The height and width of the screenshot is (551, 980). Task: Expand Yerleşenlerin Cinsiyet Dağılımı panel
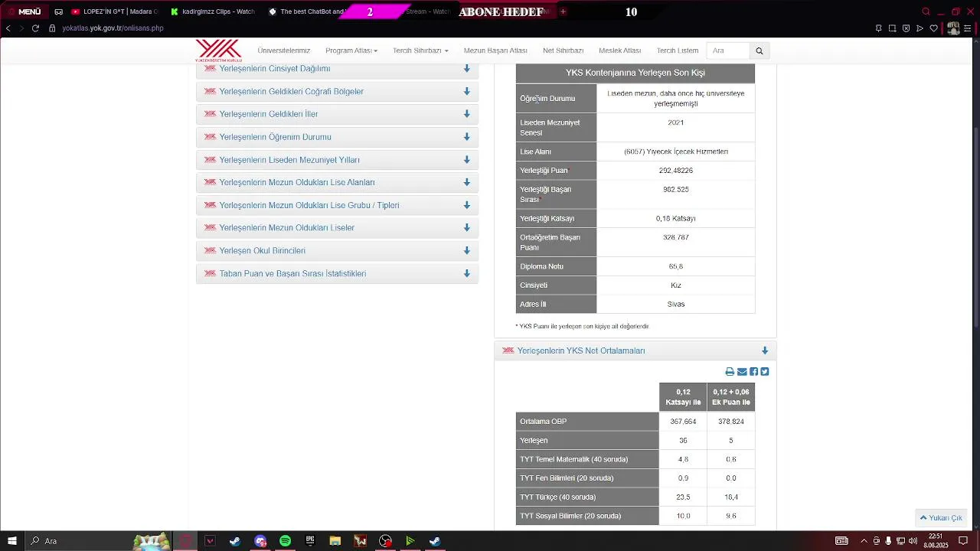pos(338,69)
